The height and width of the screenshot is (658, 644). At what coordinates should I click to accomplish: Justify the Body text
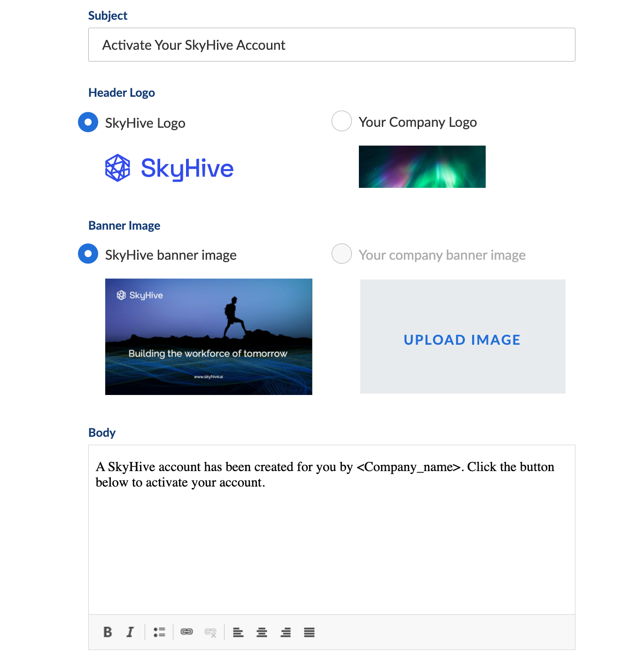309,632
